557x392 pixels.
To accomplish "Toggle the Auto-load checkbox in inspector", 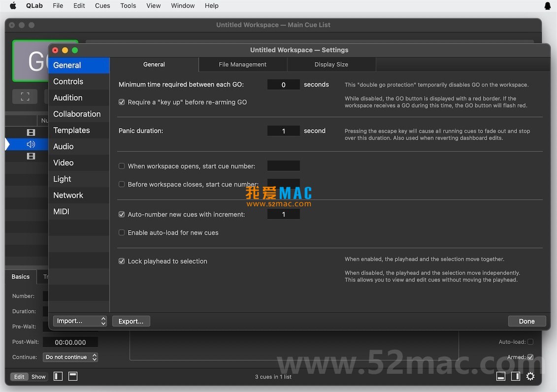I will (x=530, y=342).
